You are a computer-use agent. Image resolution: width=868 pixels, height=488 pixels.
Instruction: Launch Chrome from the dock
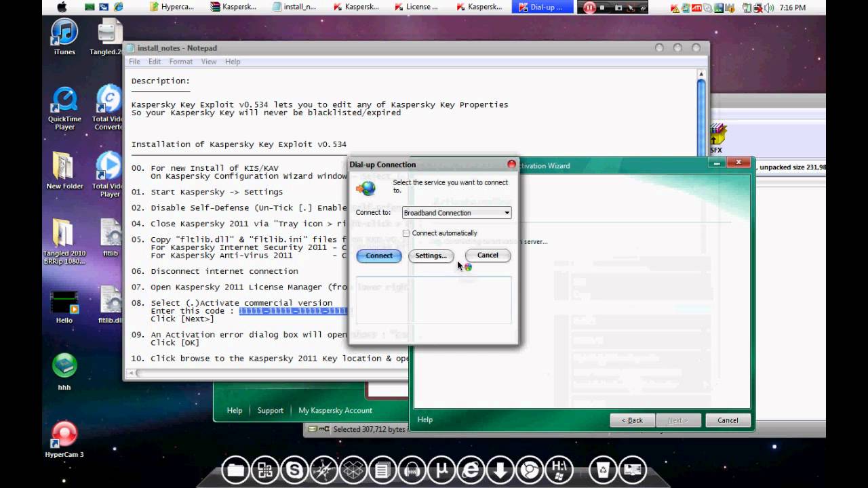click(x=529, y=470)
